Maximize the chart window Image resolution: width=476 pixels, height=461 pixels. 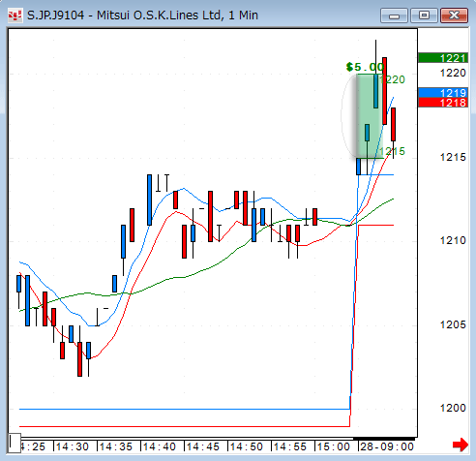424,15
